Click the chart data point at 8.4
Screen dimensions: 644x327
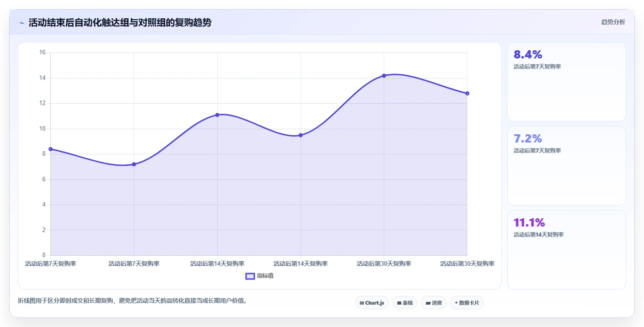(51, 149)
